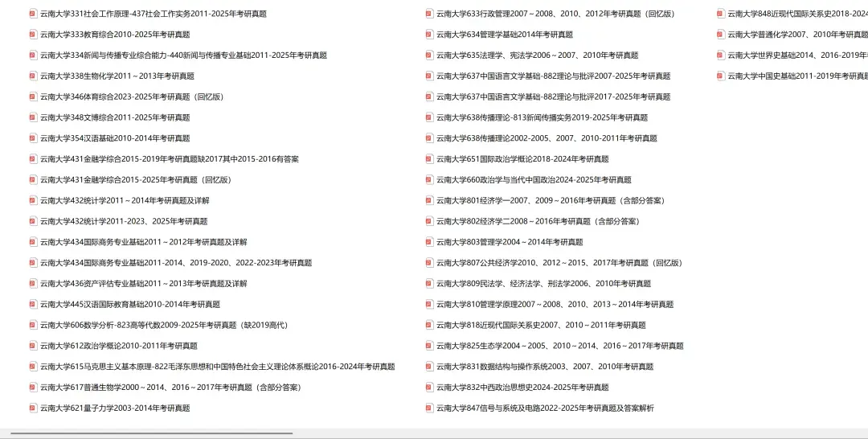The width and height of the screenshot is (868, 439).
Task: Click PDF icon beside 云南大学621量子力学 file
Action: [x=33, y=408]
